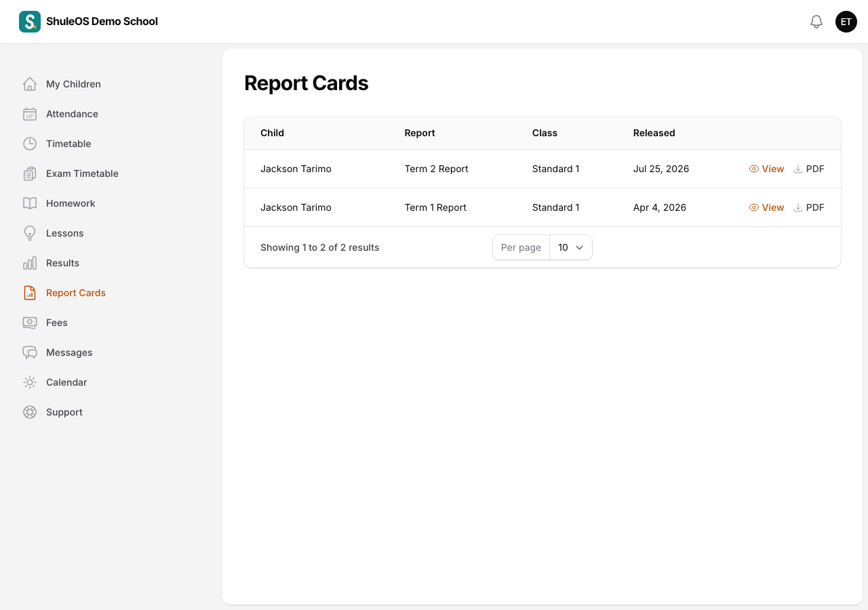The width and height of the screenshot is (868, 610).
Task: View the Term 1 Report
Action: pyautogui.click(x=767, y=207)
